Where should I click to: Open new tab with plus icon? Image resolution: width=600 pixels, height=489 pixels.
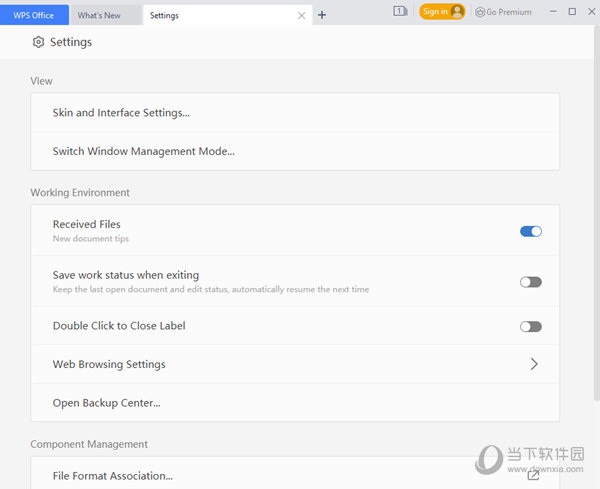click(322, 15)
